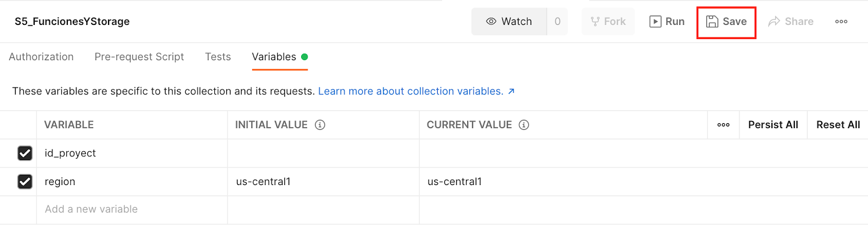Disable the region variable checkbox

point(25,181)
